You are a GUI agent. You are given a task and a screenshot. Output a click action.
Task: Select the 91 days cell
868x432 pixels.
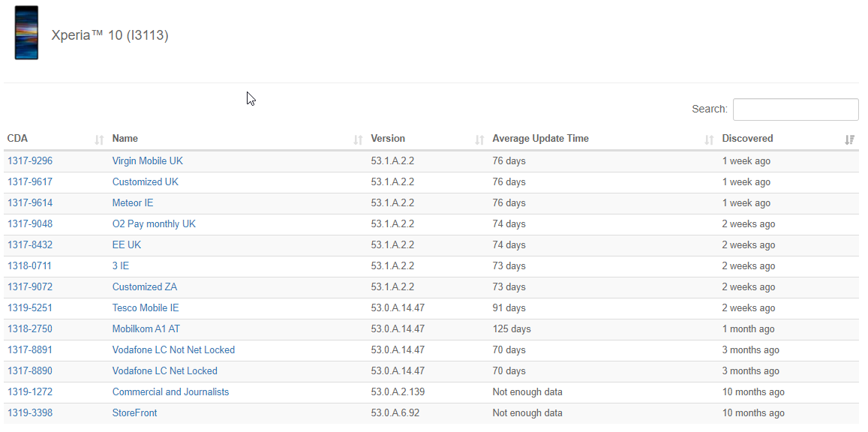coord(509,308)
